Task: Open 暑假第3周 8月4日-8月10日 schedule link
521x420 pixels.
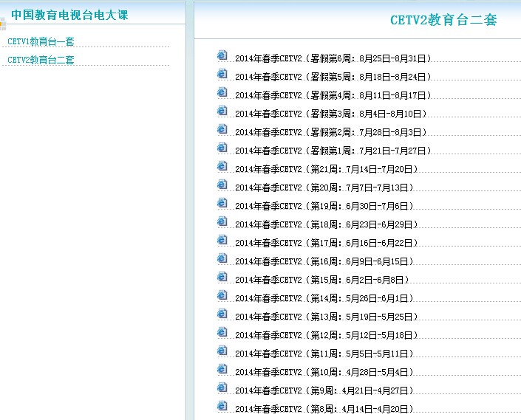Action: [x=330, y=114]
